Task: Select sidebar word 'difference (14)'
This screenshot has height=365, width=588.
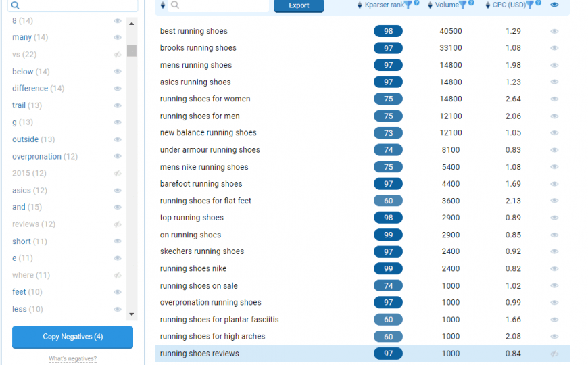Action: 39,89
